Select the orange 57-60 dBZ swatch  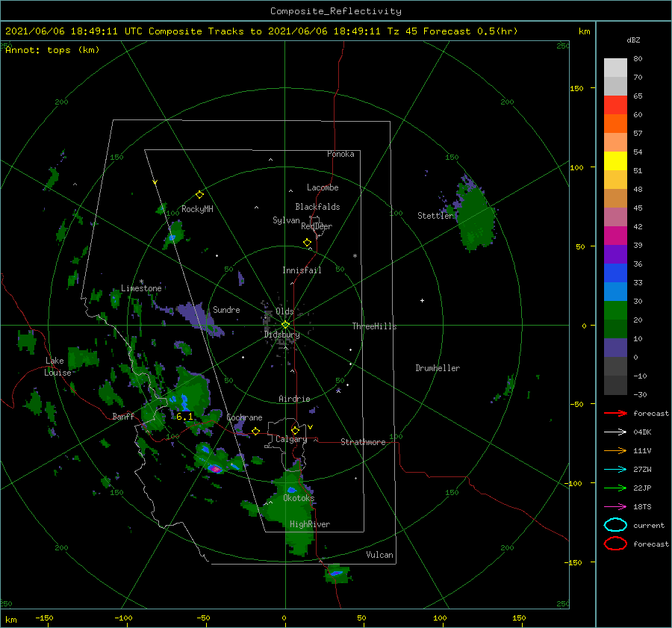[x=615, y=123]
